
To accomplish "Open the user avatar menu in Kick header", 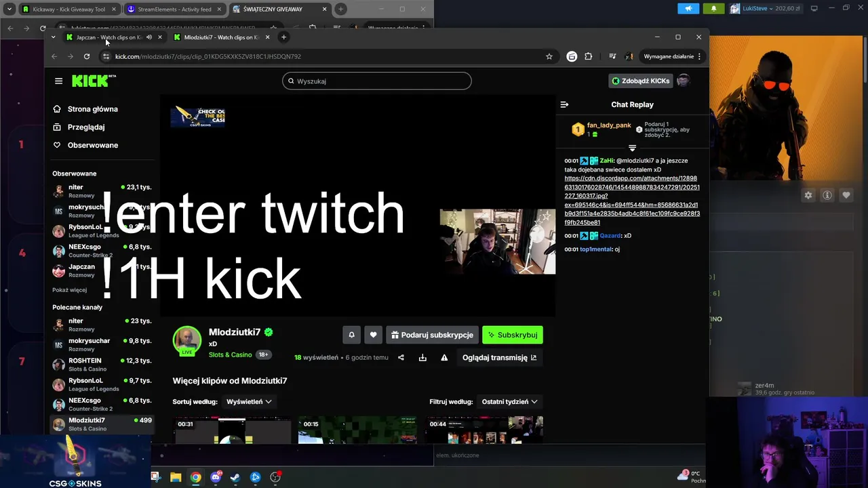I will [684, 81].
